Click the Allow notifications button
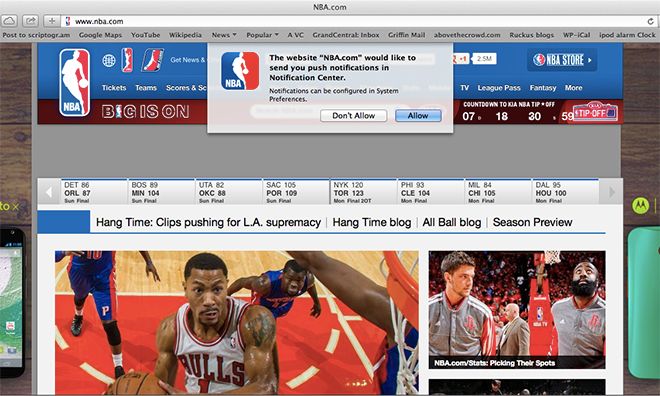This screenshot has height=396, width=660. click(418, 116)
